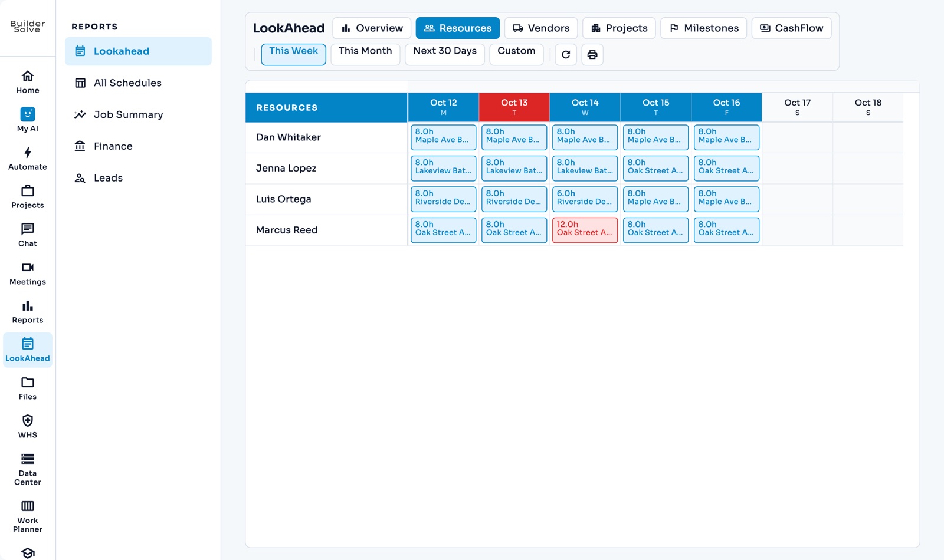Open All Schedules report
The image size is (944, 560).
(x=139, y=83)
